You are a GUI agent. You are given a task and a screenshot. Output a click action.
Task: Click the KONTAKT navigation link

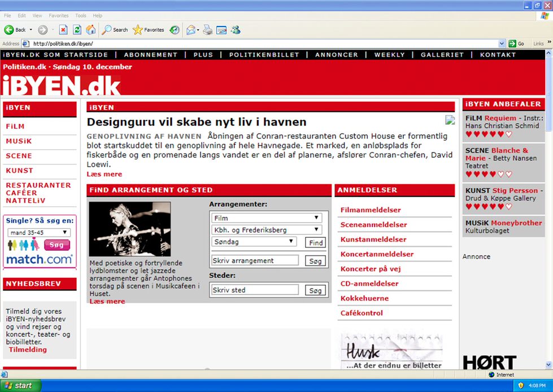point(498,55)
